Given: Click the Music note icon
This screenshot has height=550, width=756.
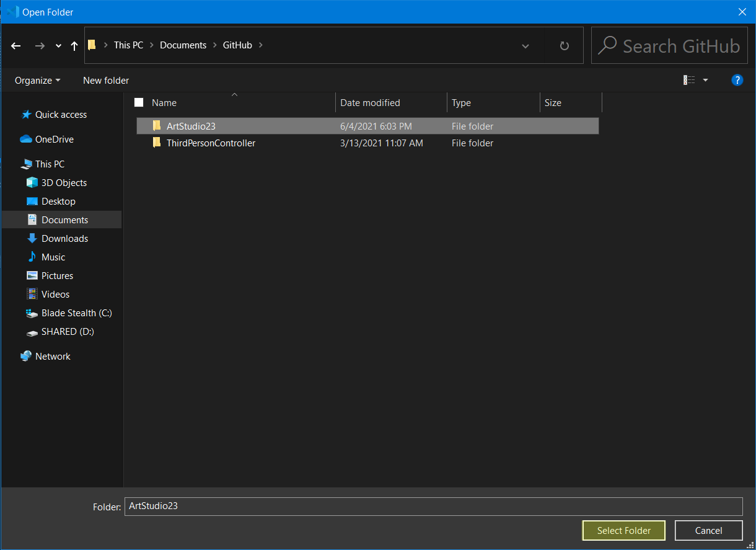Looking at the screenshot, I should point(32,257).
